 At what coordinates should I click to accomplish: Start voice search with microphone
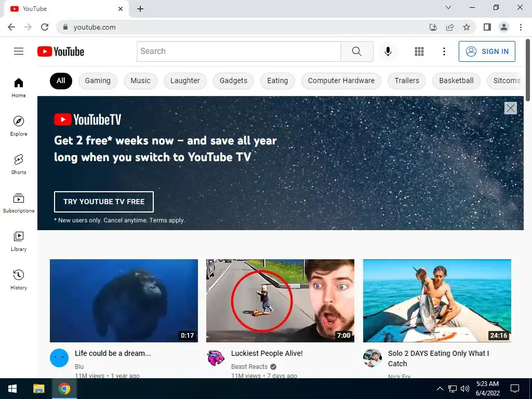[x=388, y=51]
